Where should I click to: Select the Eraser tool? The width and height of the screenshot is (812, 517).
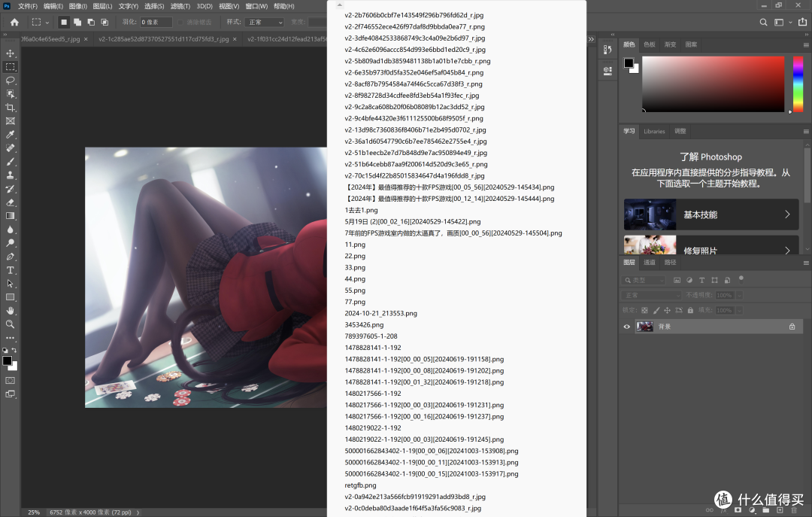(11, 202)
